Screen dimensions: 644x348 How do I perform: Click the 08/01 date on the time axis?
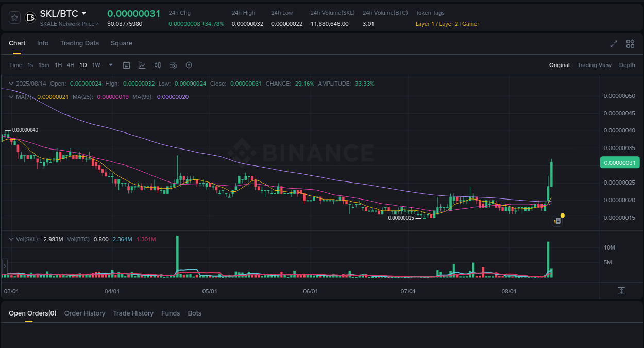(509, 291)
